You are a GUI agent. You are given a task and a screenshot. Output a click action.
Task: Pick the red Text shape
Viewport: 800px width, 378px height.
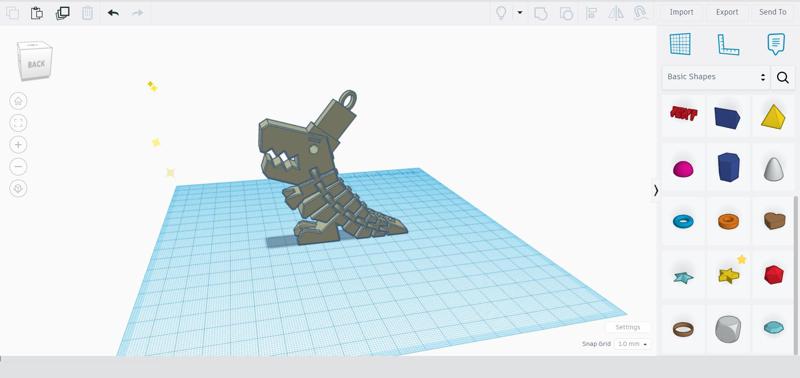click(x=684, y=114)
